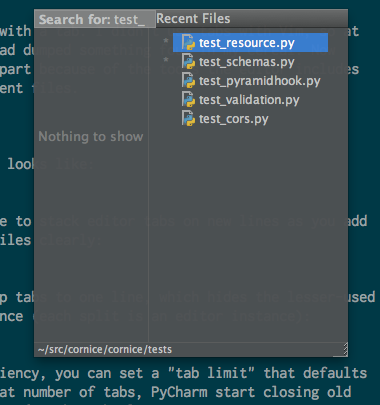380x405 pixels.
Task: Click the ~/src/cornice/cornice/tests path label
Action: (105, 349)
